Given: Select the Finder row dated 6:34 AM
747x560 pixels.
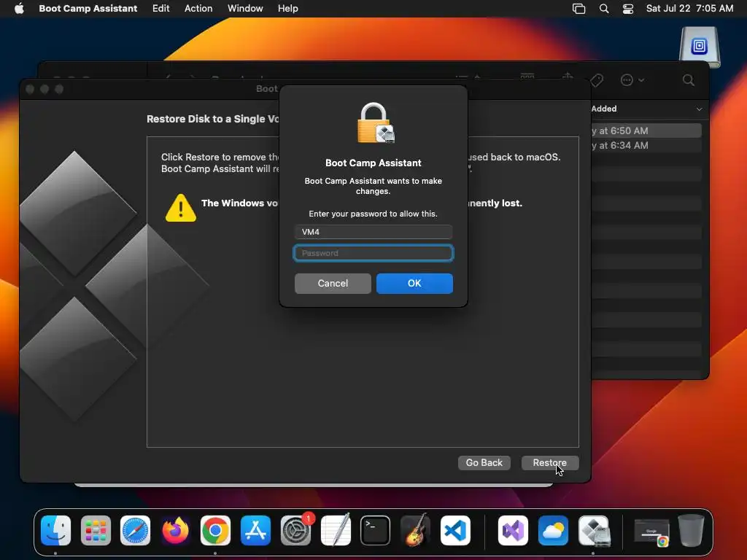Looking at the screenshot, I should (x=646, y=145).
